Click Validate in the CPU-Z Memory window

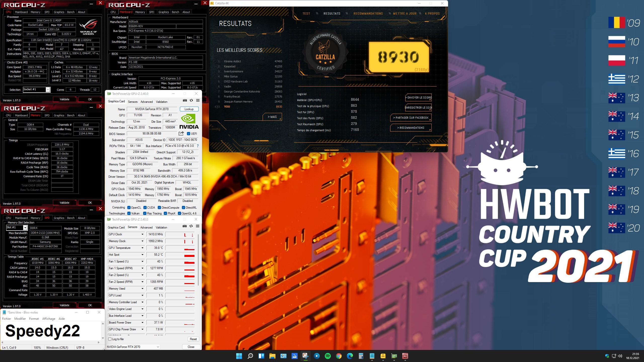(64, 202)
